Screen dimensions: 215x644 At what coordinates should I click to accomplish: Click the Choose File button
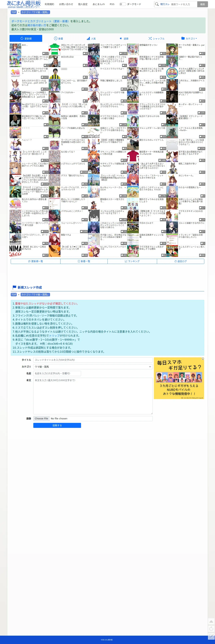point(41,419)
